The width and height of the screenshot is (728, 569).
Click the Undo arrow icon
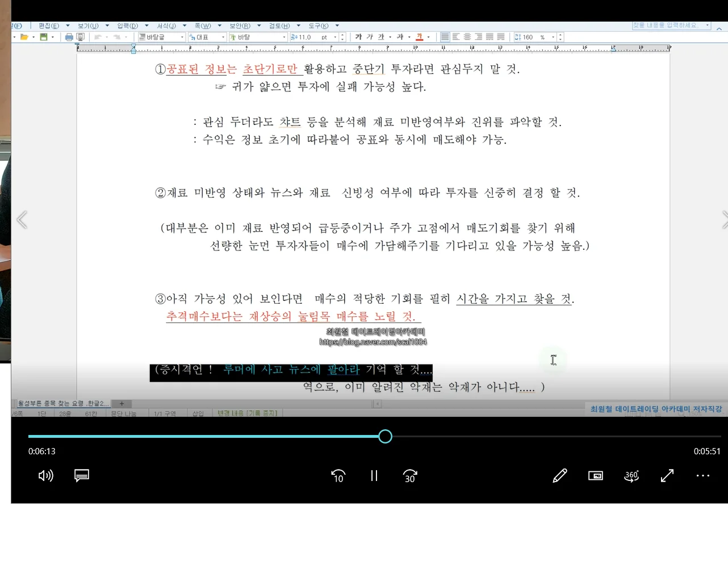(x=98, y=37)
